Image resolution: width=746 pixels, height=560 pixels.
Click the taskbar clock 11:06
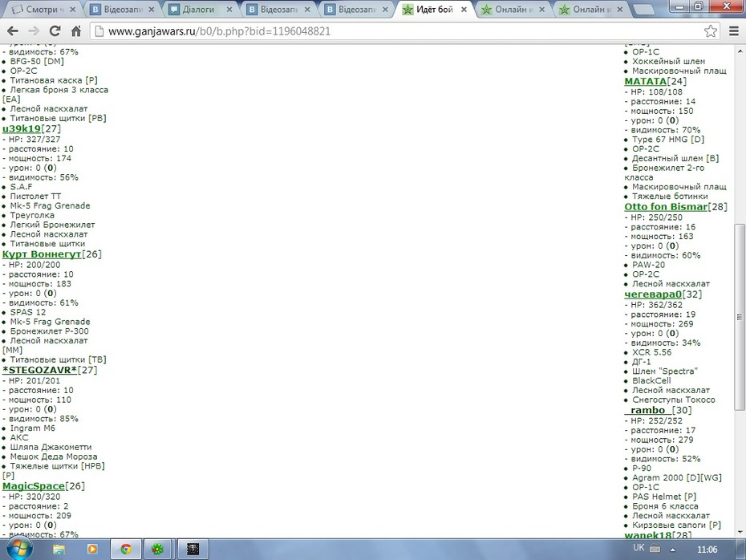707,550
